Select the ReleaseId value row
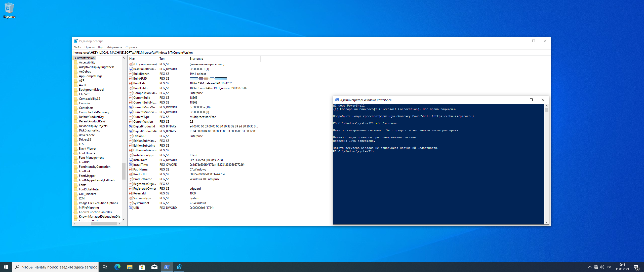The height and width of the screenshot is (272, 644). (x=194, y=193)
